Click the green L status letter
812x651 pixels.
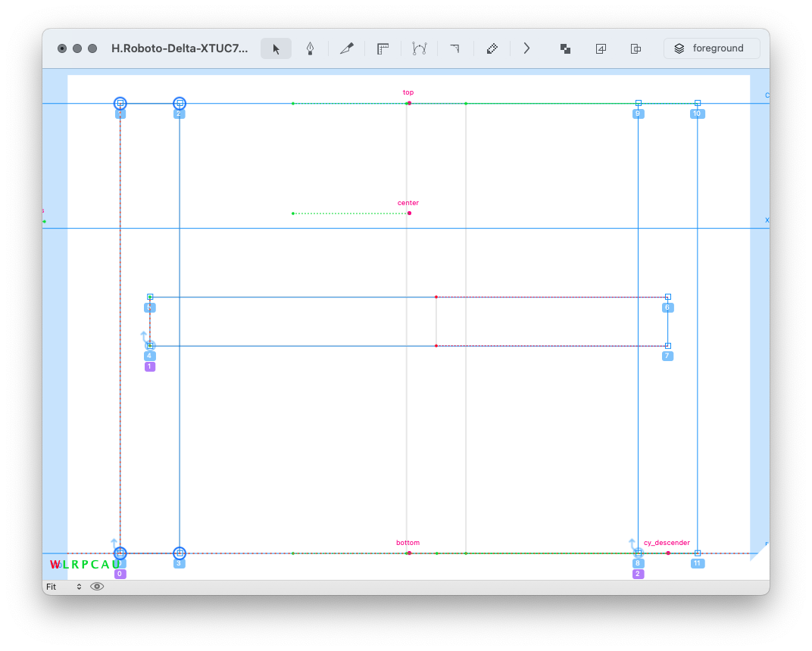(x=65, y=565)
